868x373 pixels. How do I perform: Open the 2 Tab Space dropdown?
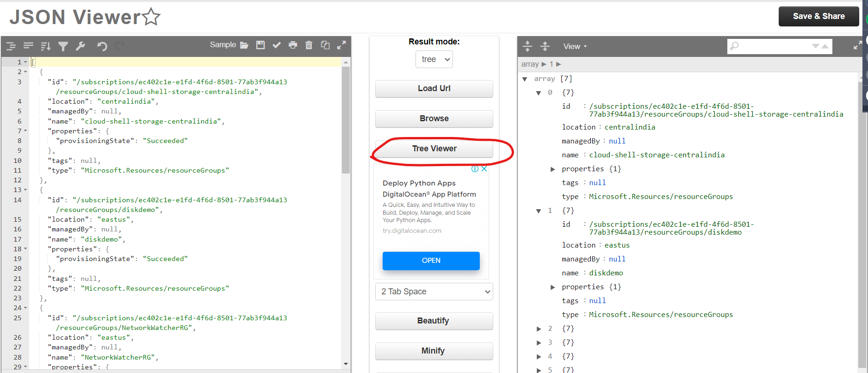click(x=434, y=292)
